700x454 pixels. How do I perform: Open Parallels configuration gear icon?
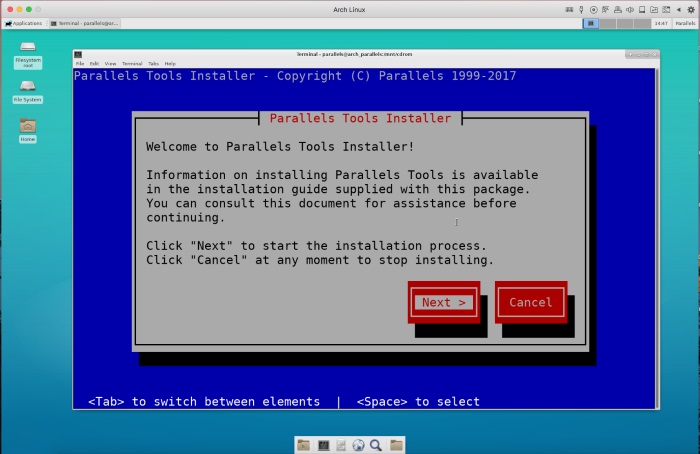tap(691, 9)
